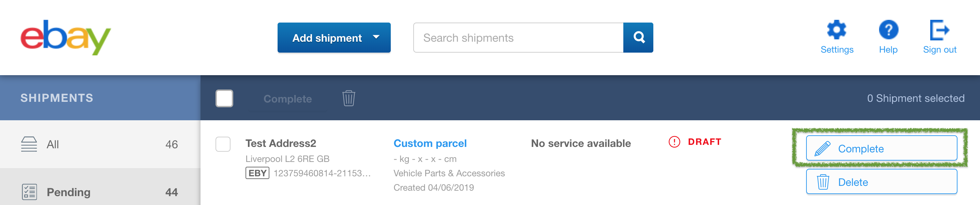Click the All shipments list icon
The height and width of the screenshot is (205, 980).
29,144
